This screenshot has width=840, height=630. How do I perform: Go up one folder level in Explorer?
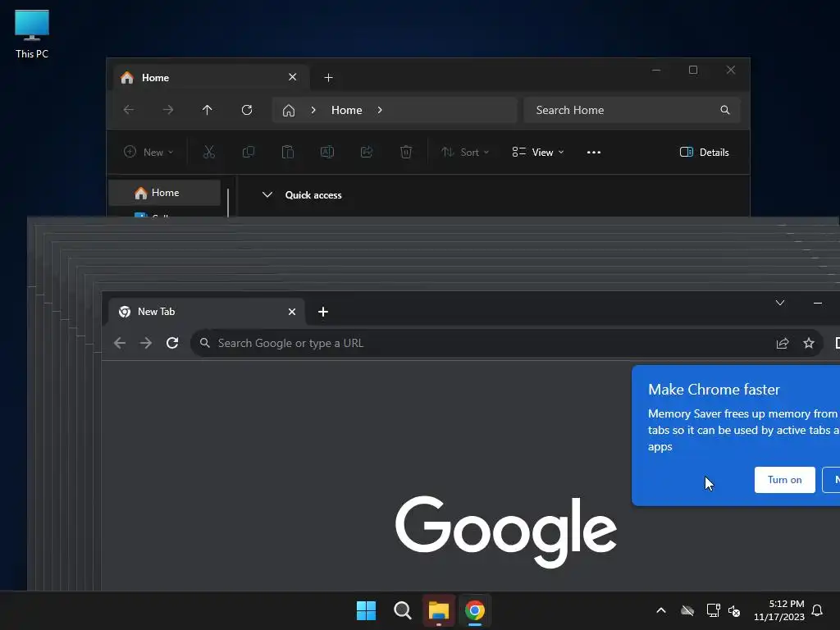(x=208, y=110)
